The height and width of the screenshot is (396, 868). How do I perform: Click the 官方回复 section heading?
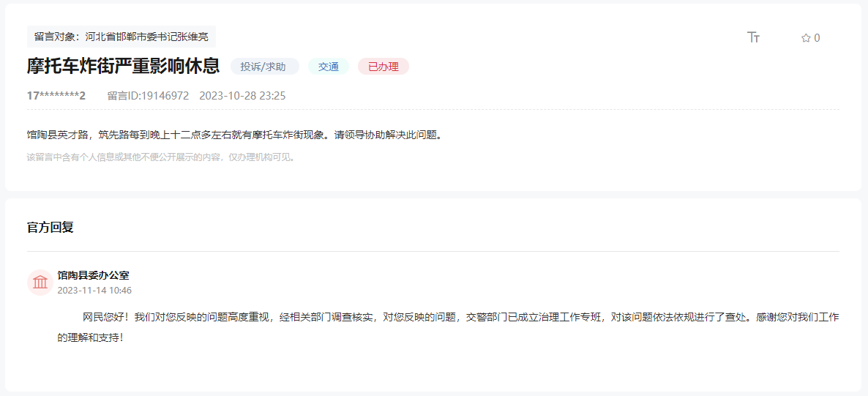(50, 227)
